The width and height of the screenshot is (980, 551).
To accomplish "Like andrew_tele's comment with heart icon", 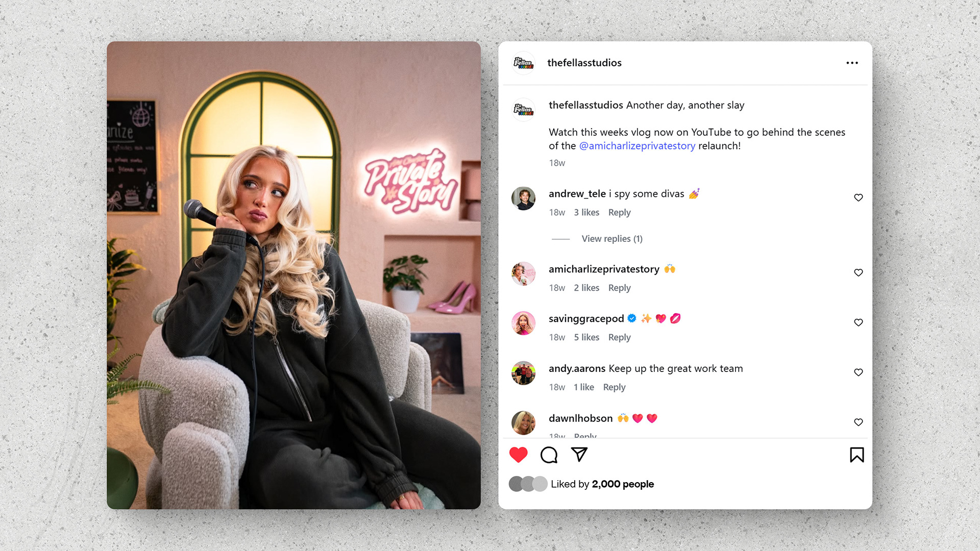I will [859, 197].
